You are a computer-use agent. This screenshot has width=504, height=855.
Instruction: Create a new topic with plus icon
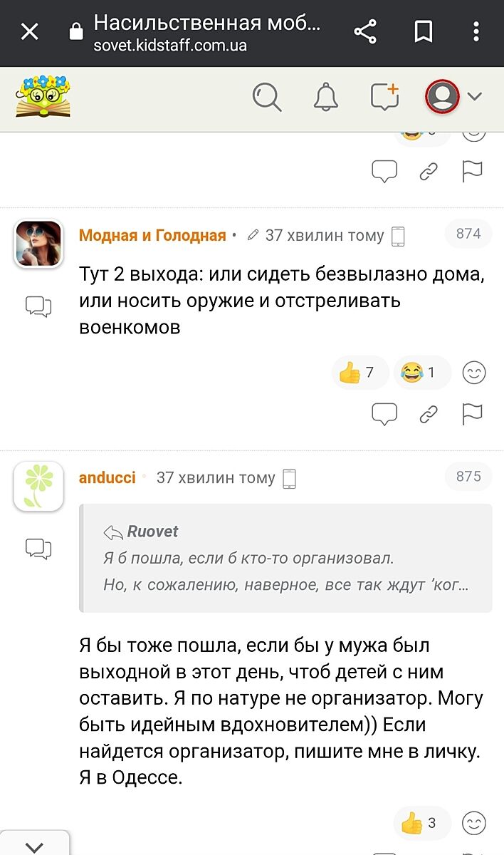384,97
